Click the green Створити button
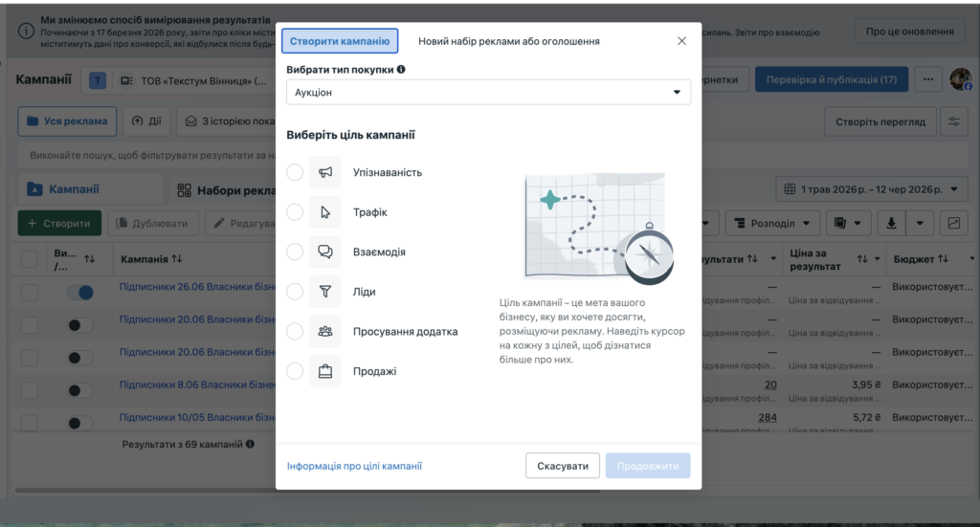This screenshot has height=527, width=980. point(59,224)
